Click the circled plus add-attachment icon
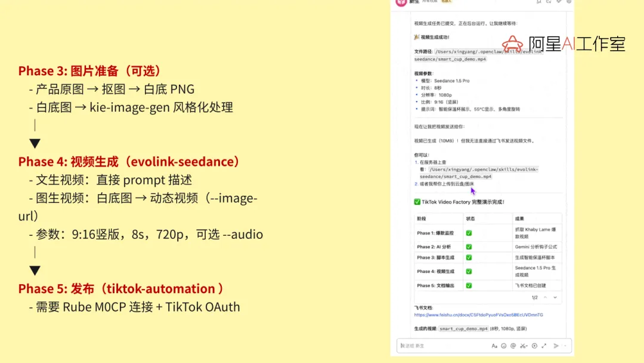The image size is (644, 363). click(x=534, y=346)
